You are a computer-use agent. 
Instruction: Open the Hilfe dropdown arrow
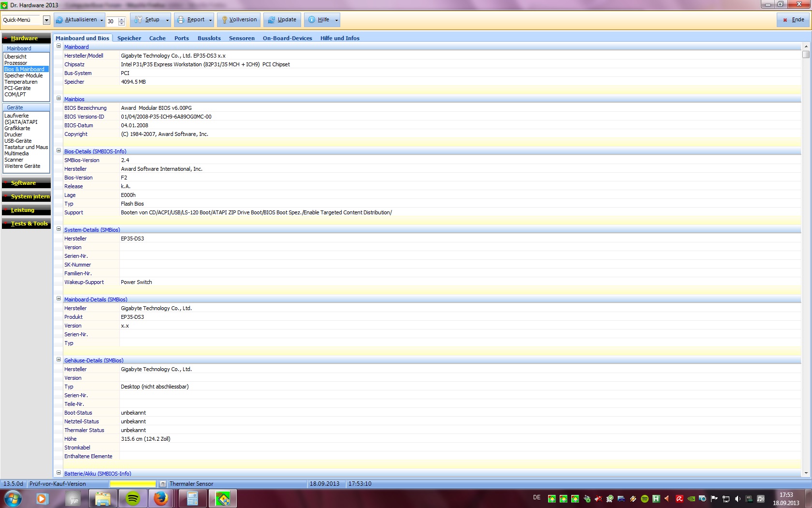(336, 20)
